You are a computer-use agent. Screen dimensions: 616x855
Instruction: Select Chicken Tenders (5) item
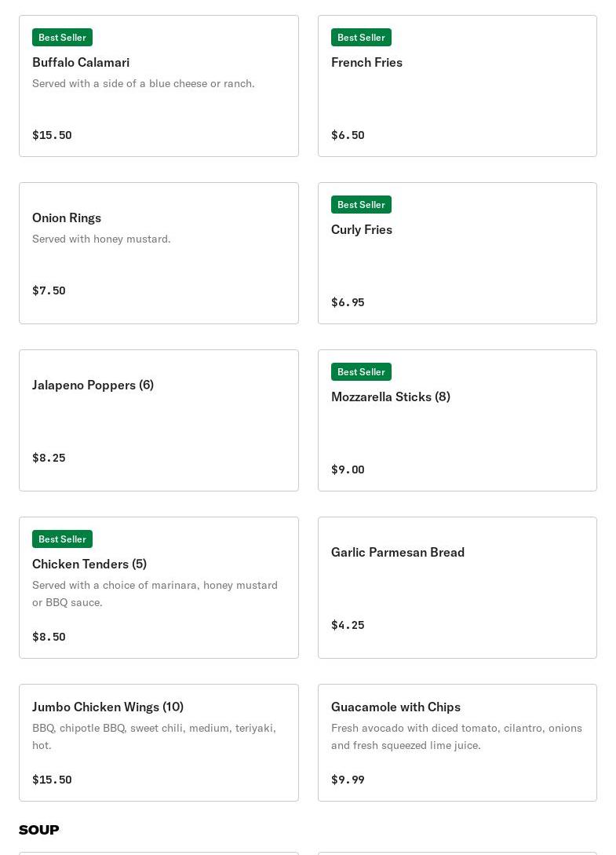pos(159,588)
